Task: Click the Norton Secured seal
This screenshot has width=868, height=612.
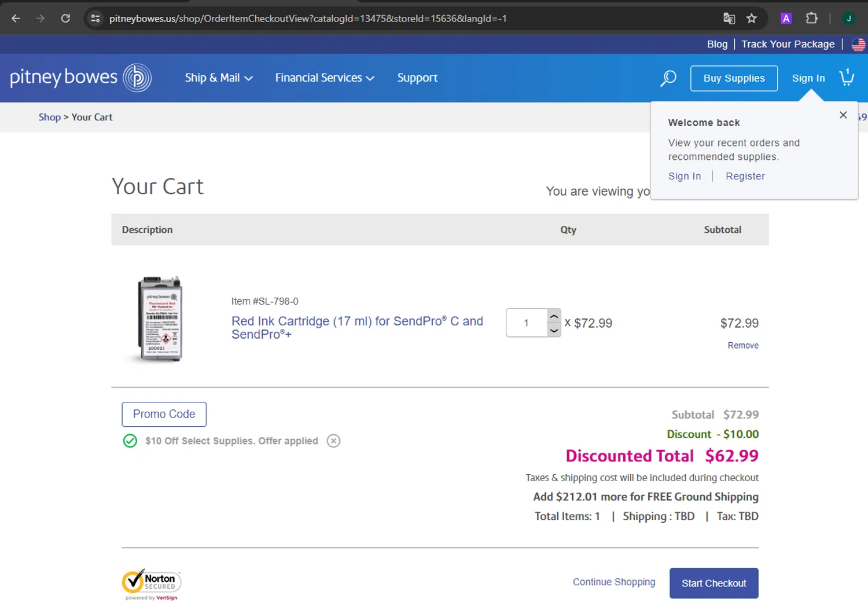Action: click(151, 584)
